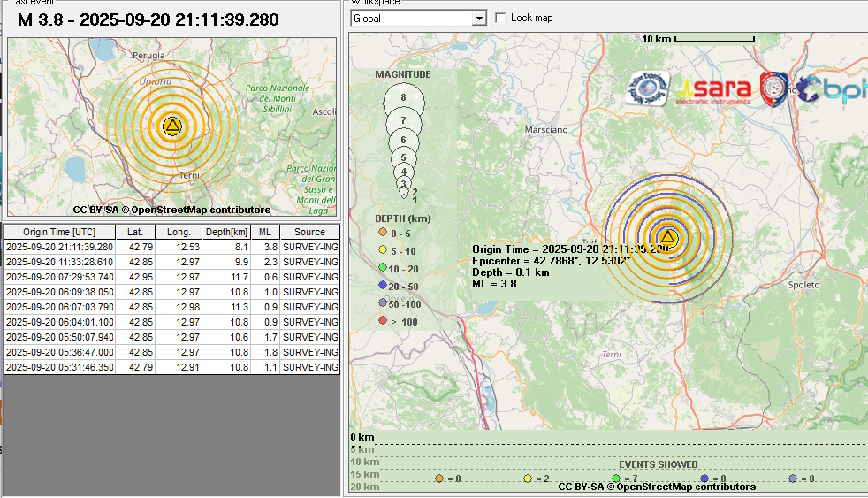Sort events by the ML column header
This screenshot has height=498, width=868.
click(264, 232)
